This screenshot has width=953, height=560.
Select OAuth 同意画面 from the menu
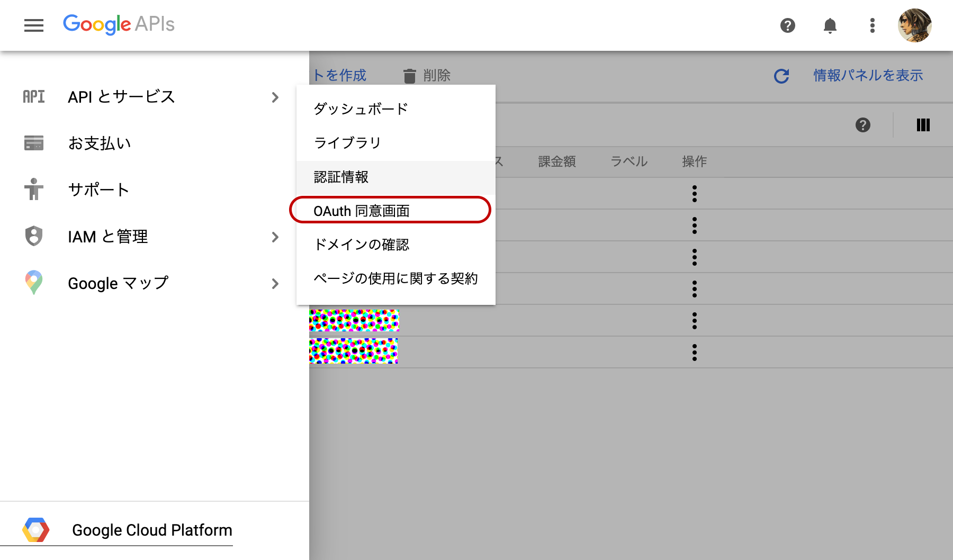click(364, 210)
